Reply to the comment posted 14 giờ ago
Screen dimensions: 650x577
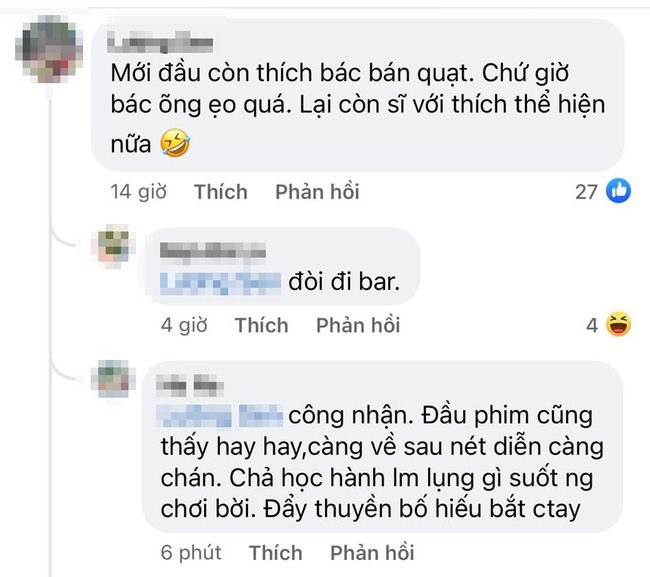pos(317,192)
